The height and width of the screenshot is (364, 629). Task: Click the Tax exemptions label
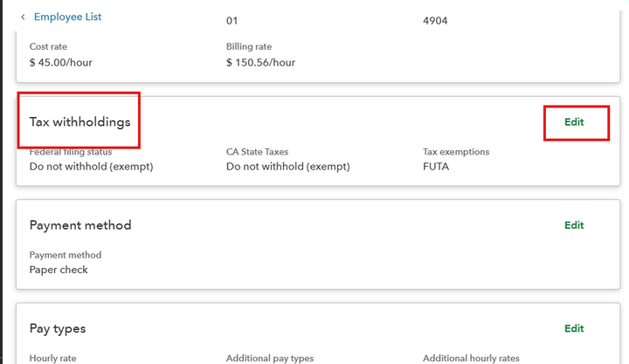pyautogui.click(x=456, y=152)
